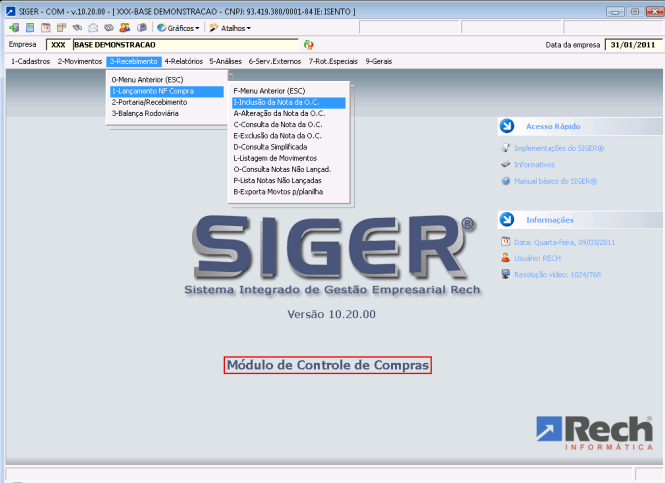This screenshot has width=665, height=483.
Task: Select 3-Balança Rodoviária entry
Action: pyautogui.click(x=167, y=113)
